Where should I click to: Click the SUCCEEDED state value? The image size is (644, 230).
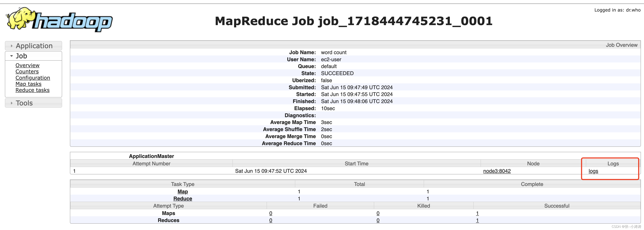tap(337, 73)
